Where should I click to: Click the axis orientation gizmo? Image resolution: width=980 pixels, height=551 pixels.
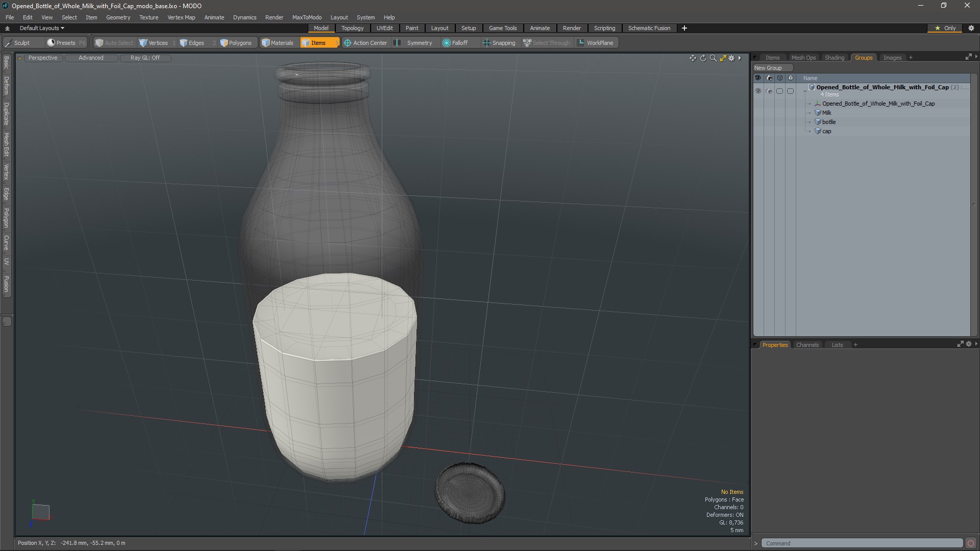pyautogui.click(x=40, y=512)
